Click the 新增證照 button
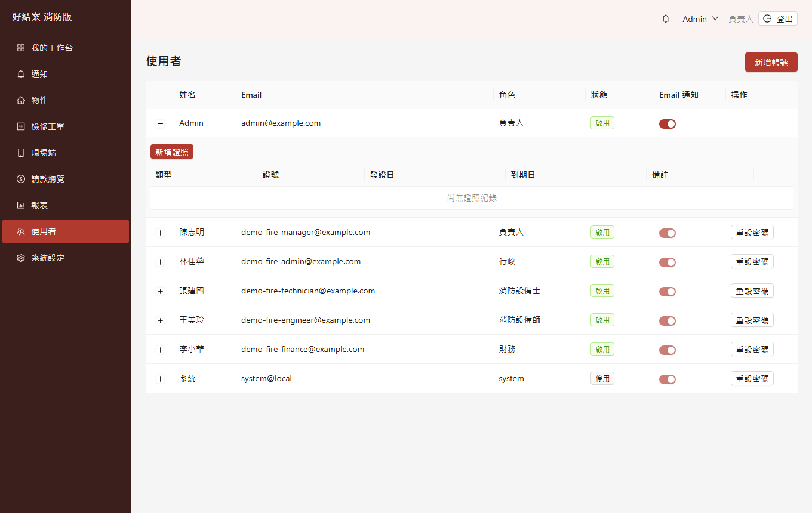The image size is (812, 513). [x=172, y=152]
